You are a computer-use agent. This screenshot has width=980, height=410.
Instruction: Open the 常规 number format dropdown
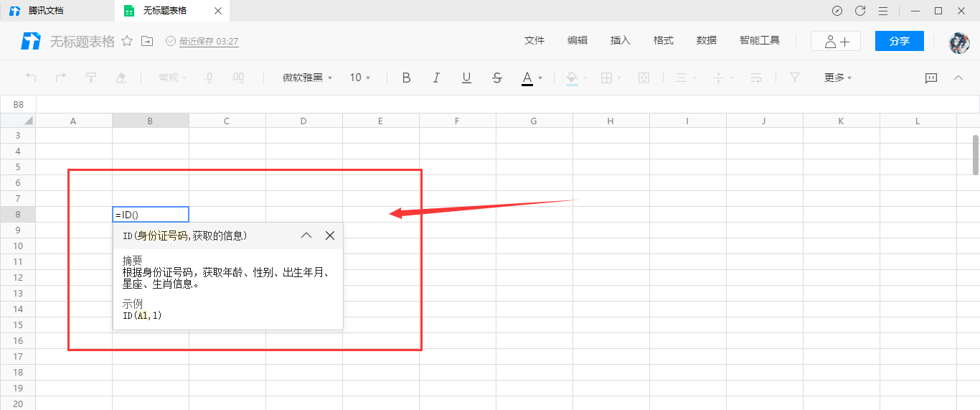172,78
